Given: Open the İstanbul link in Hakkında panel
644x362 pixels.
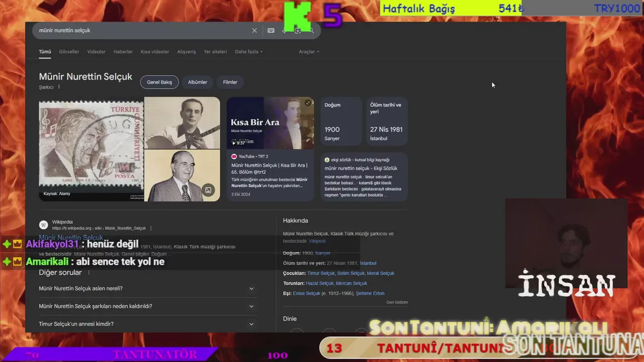Looking at the screenshot, I should click(368, 263).
